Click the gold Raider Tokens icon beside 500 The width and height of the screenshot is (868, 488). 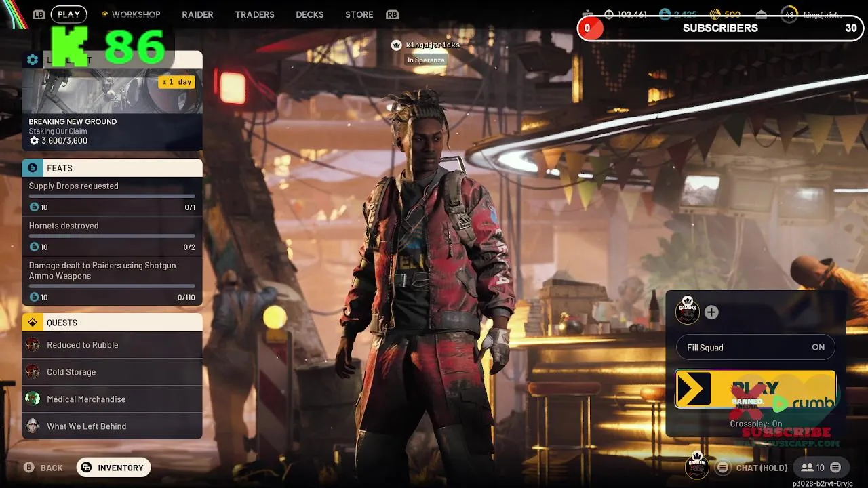[715, 14]
